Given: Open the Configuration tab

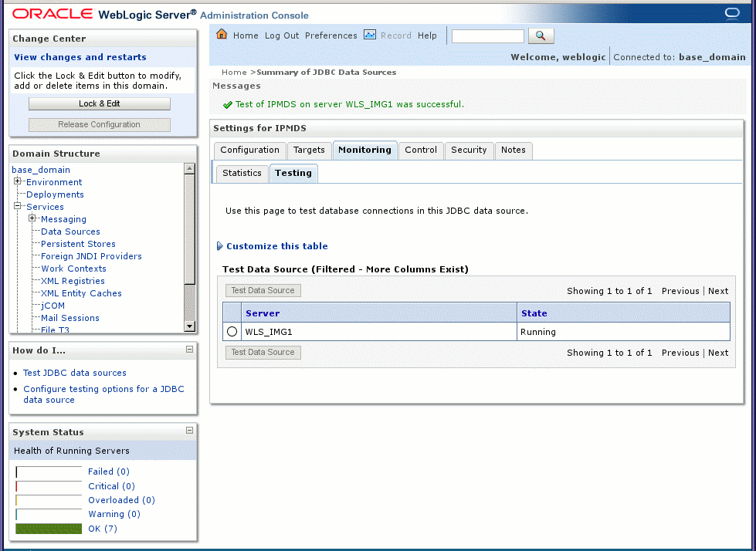Looking at the screenshot, I should click(x=249, y=150).
